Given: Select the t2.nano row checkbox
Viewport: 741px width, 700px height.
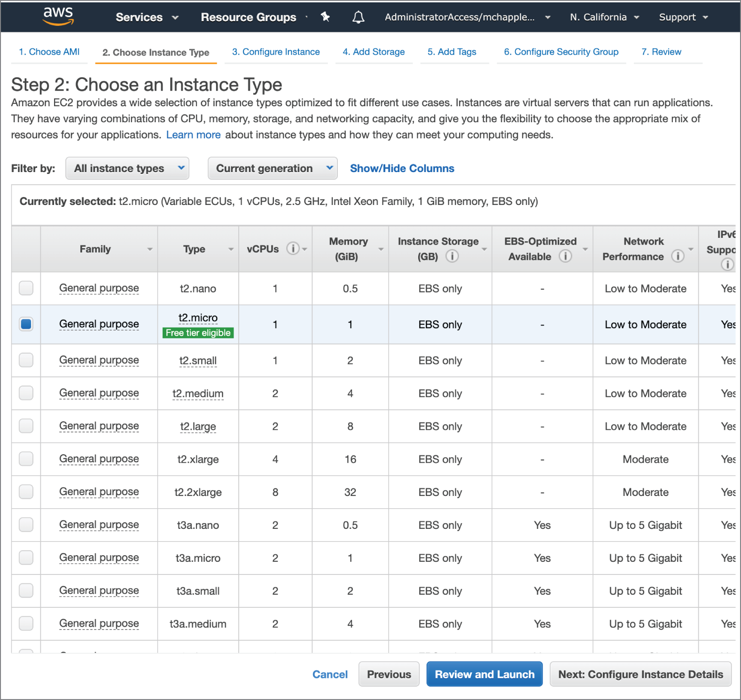Looking at the screenshot, I should (x=26, y=288).
